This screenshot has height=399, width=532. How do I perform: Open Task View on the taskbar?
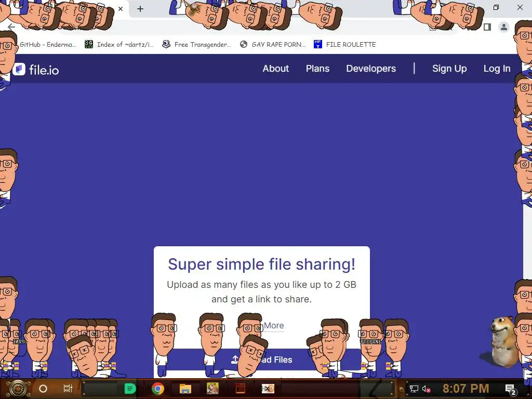point(68,389)
